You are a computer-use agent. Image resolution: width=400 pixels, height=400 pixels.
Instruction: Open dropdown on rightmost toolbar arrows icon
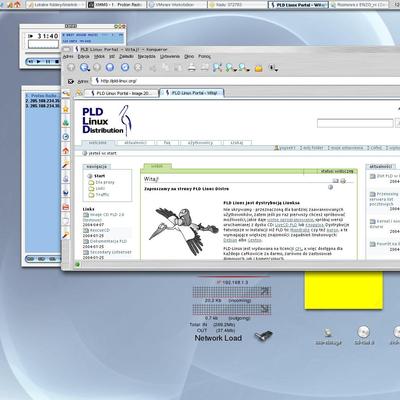coord(277,70)
